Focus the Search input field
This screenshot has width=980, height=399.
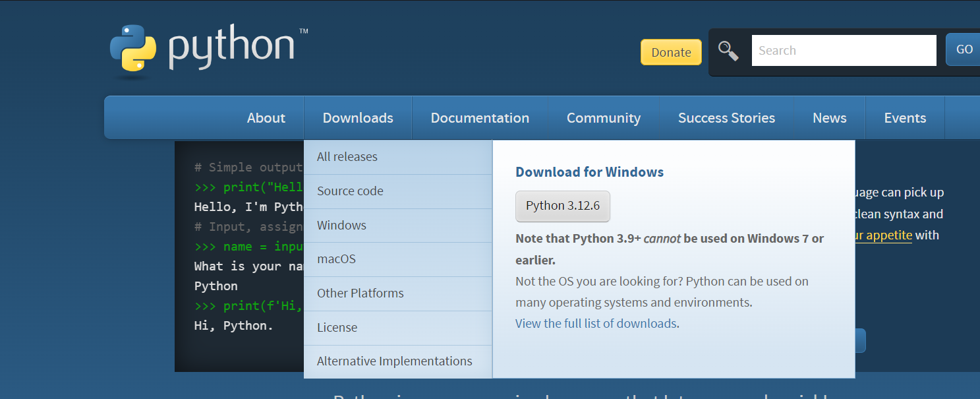844,51
